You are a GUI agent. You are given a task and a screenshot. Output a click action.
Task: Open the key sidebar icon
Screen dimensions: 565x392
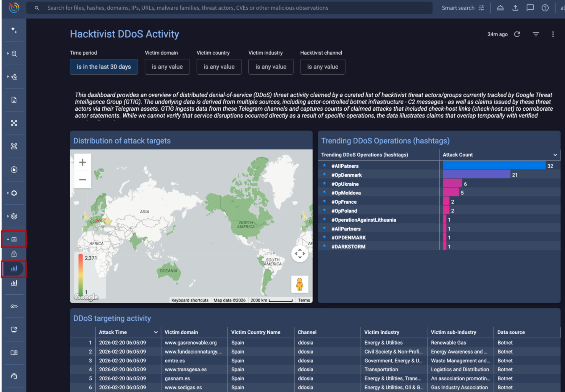coord(14,306)
